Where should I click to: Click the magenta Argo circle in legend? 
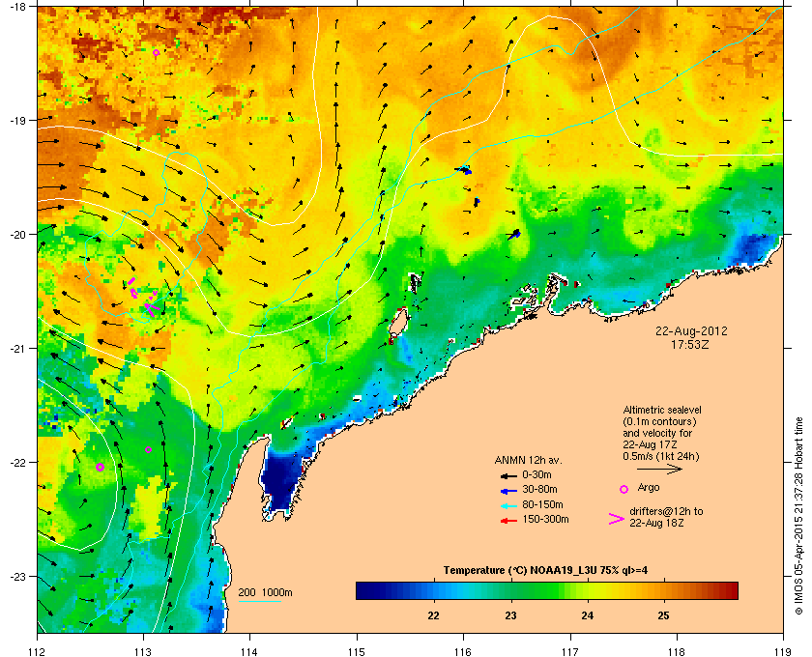pos(624,489)
